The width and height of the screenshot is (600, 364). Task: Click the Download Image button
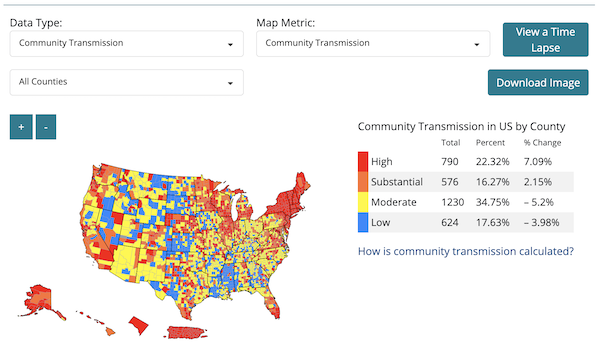(x=538, y=82)
